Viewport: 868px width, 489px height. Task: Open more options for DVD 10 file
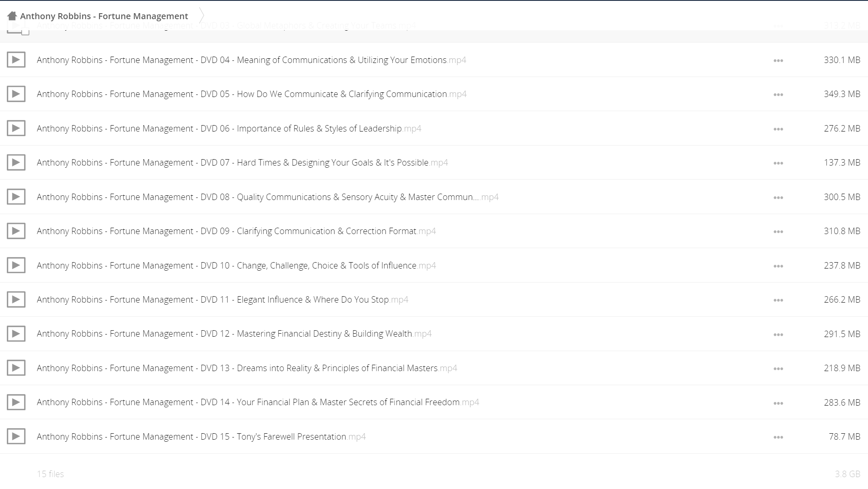(778, 266)
